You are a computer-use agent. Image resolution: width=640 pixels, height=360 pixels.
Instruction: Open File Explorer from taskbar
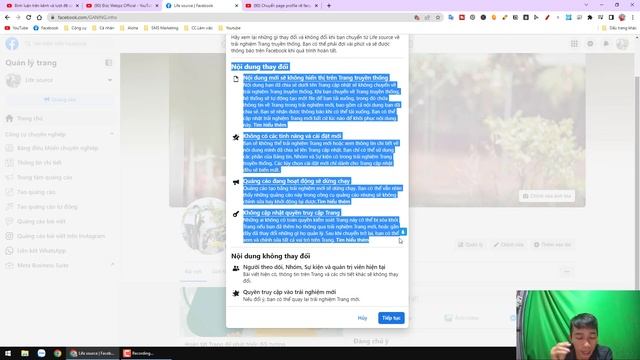[x=25, y=353]
